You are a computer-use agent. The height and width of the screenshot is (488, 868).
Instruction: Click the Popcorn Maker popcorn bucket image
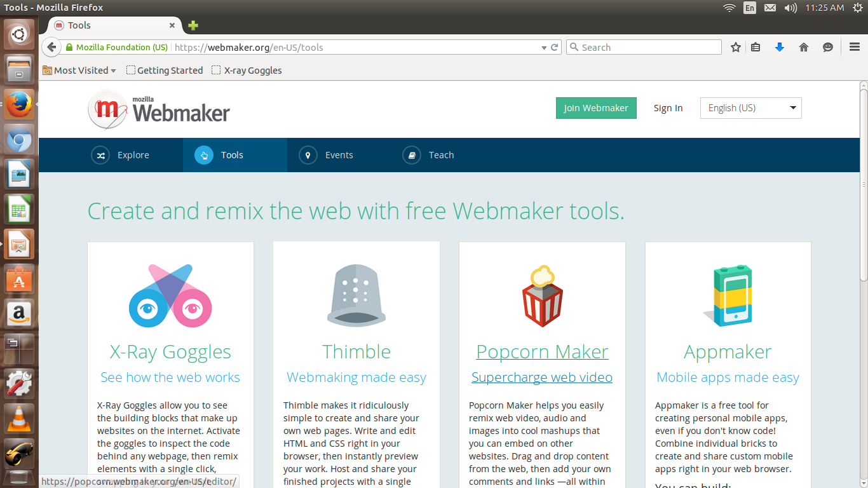542,296
